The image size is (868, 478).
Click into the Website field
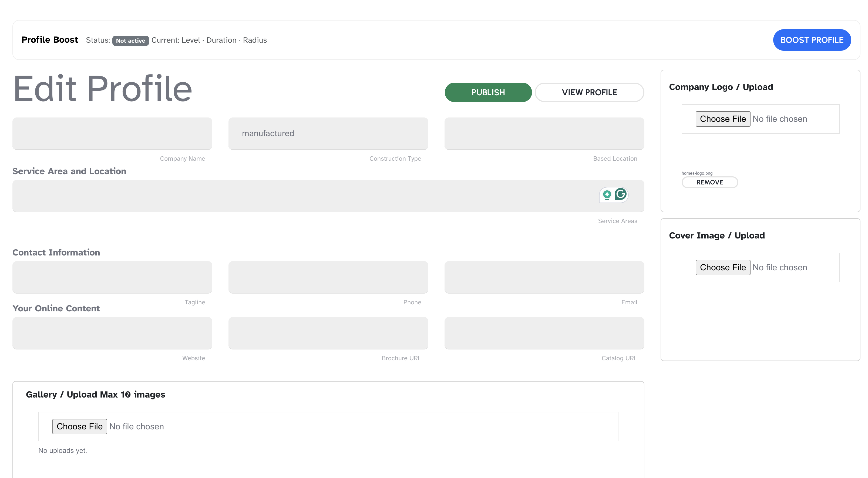tap(112, 333)
